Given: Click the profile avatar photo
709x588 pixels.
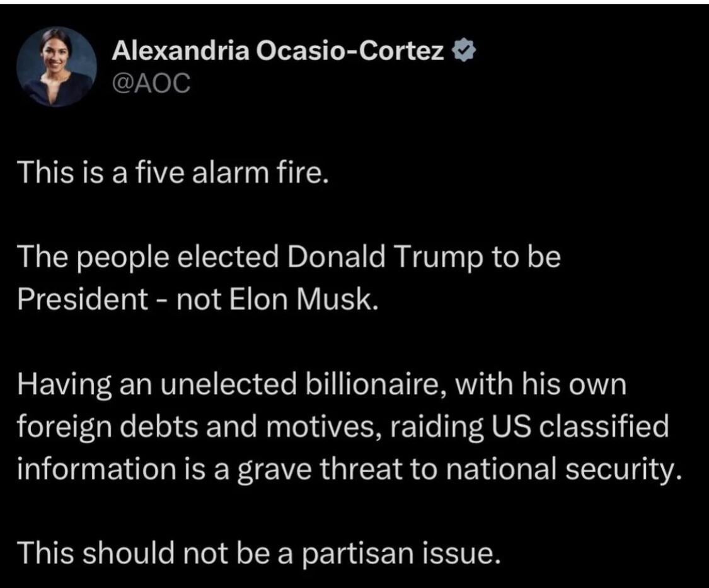Looking at the screenshot, I should point(56,67).
